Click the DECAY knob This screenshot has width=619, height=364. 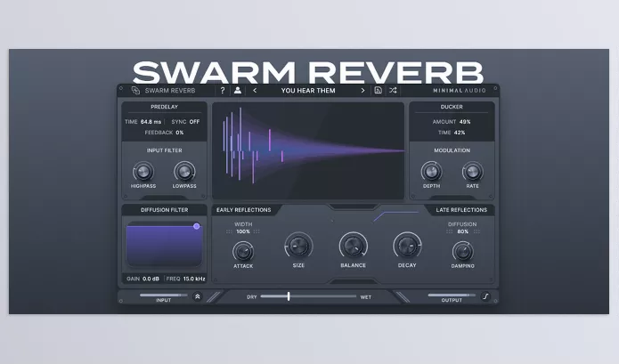click(407, 247)
